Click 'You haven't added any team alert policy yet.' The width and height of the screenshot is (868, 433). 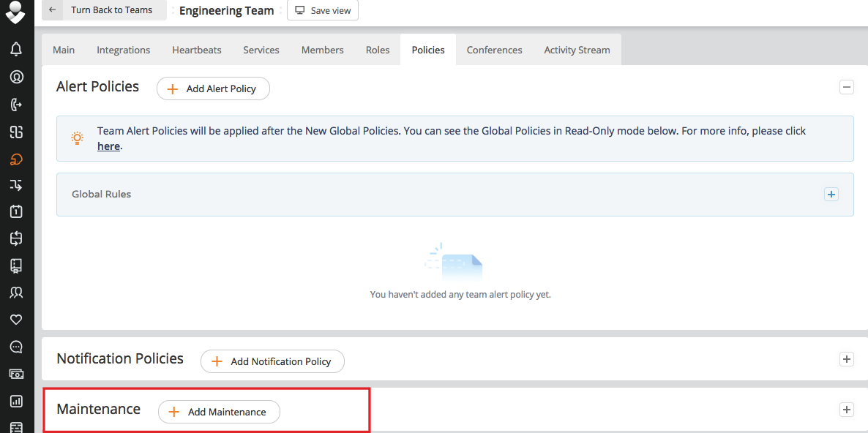(x=460, y=294)
